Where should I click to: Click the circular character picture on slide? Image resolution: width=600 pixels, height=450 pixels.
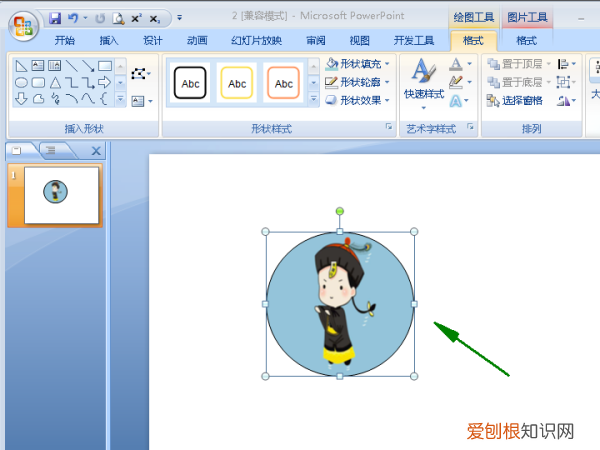(340, 304)
